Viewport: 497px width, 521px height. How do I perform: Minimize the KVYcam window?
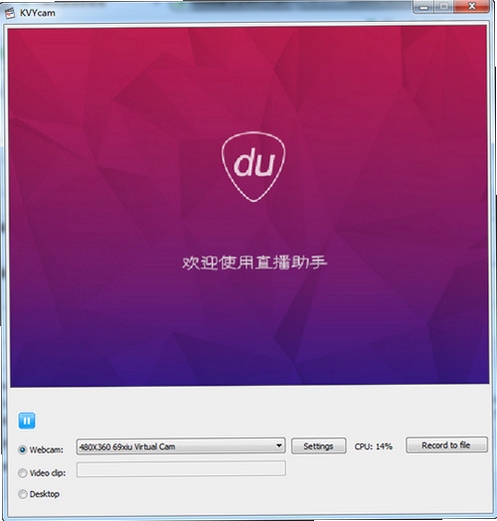[424, 6]
